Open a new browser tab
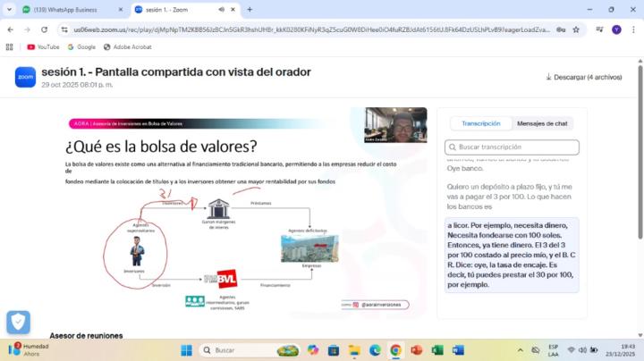 (250, 10)
